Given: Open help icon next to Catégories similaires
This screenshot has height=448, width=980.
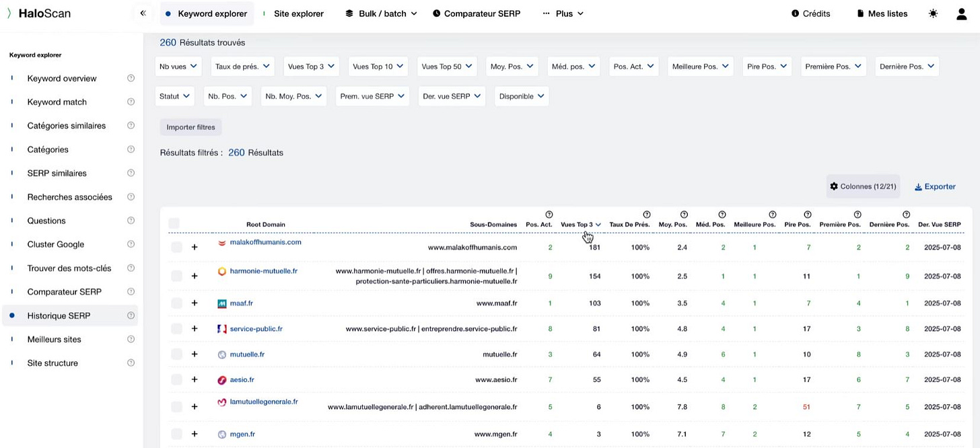Looking at the screenshot, I should click(x=131, y=125).
